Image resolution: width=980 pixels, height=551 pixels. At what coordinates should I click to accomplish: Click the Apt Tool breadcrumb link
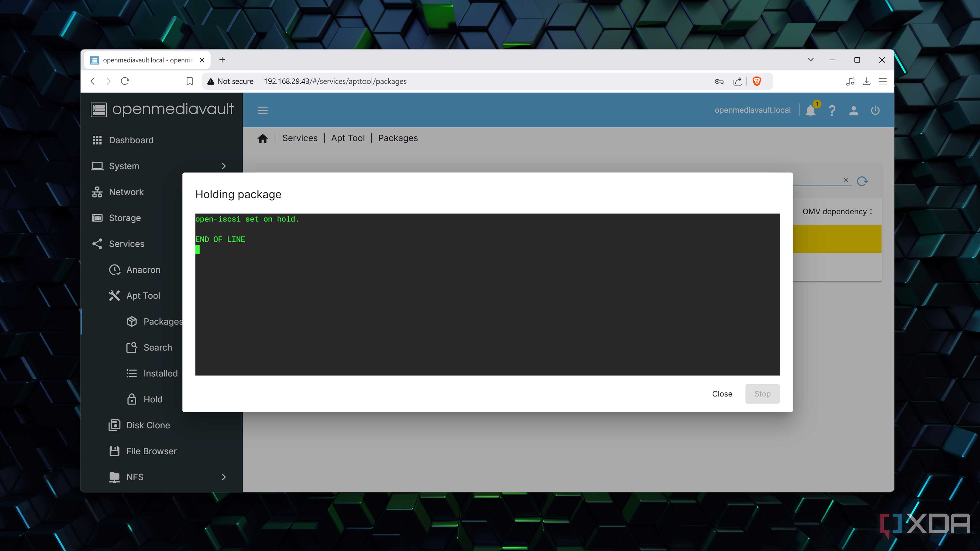pos(348,138)
